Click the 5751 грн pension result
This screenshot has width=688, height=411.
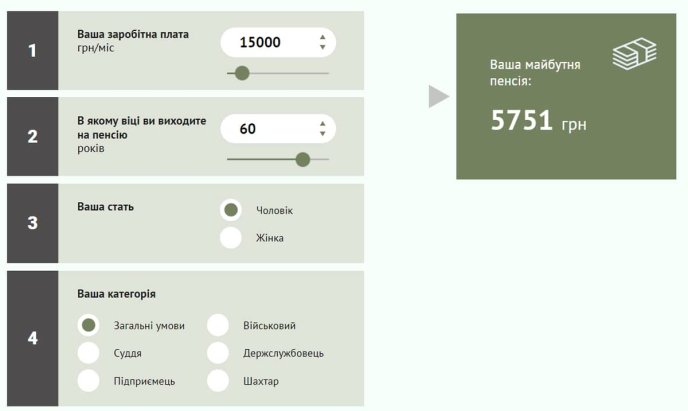538,120
